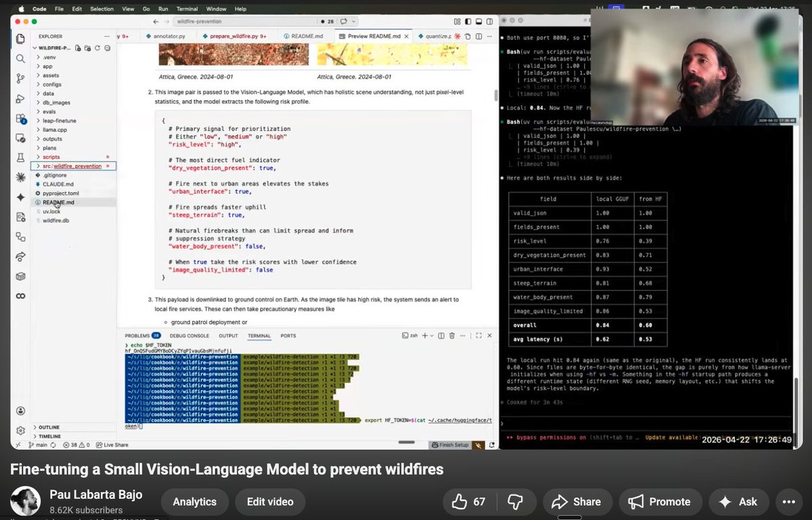Image resolution: width=812 pixels, height=520 pixels.
Task: Refresh the Explorer file tree
Action: click(97, 48)
